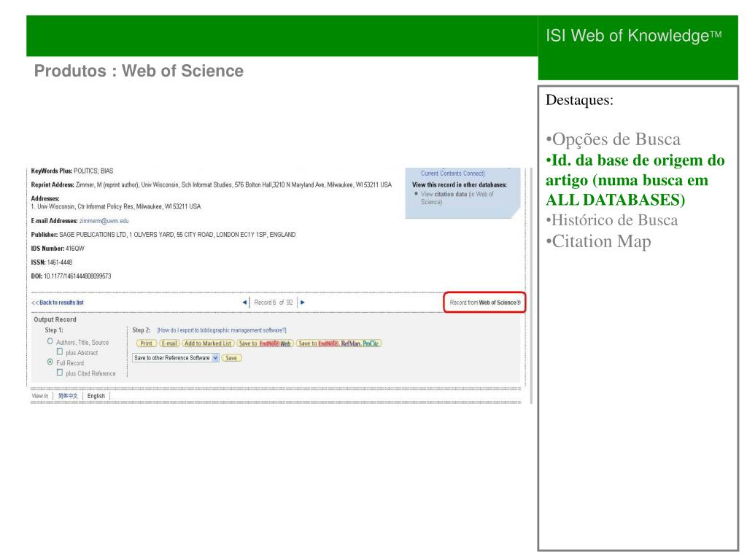
Task: Check the plus Cited Reference checkbox
Action: pos(60,373)
